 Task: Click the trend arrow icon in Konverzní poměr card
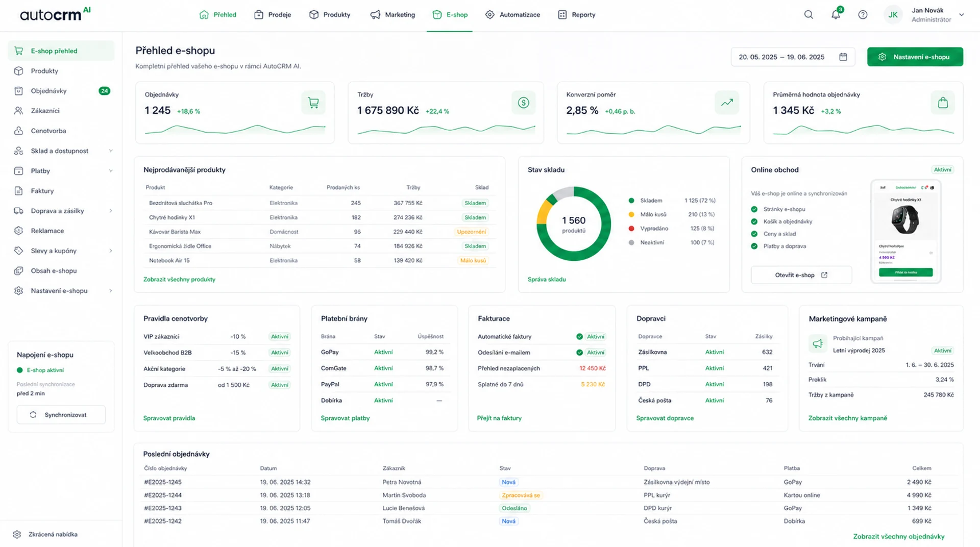coord(727,103)
